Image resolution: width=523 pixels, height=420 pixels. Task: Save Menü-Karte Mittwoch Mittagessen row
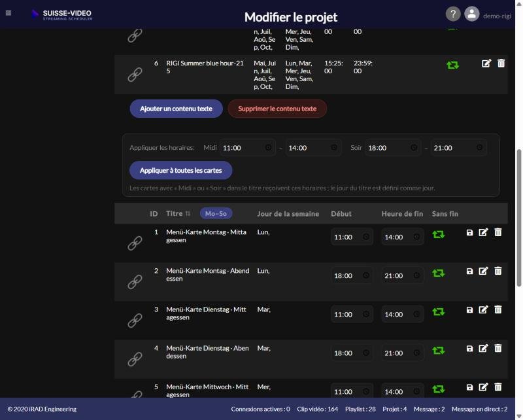[469, 387]
